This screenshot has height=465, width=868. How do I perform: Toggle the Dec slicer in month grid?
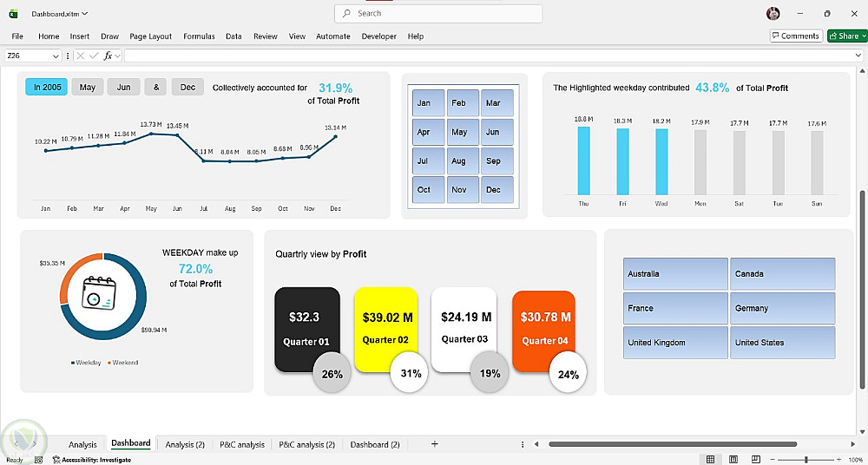[x=497, y=190]
